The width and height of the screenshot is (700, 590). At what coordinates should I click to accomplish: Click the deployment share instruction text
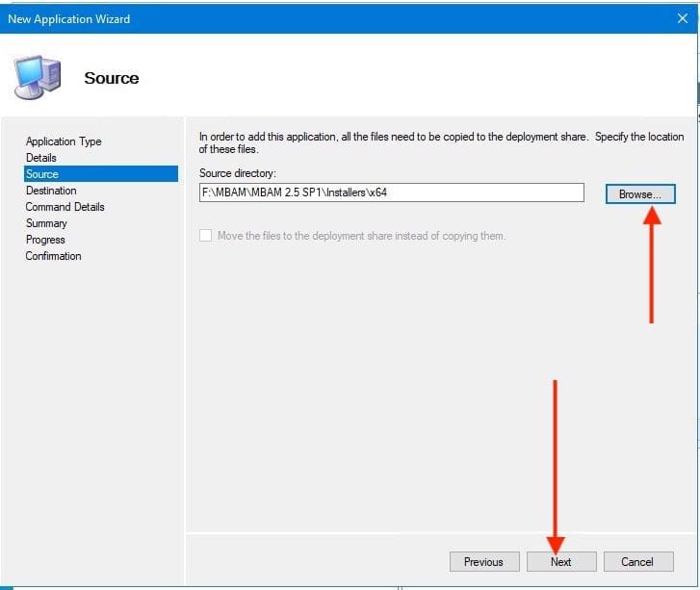pyautogui.click(x=441, y=142)
